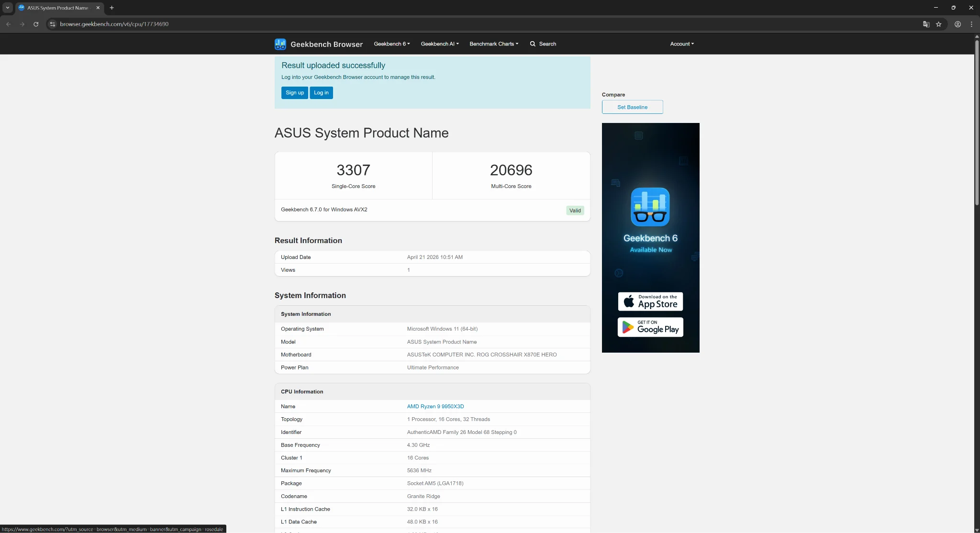This screenshot has width=980, height=533.
Task: Click the Sign up button
Action: tap(294, 93)
